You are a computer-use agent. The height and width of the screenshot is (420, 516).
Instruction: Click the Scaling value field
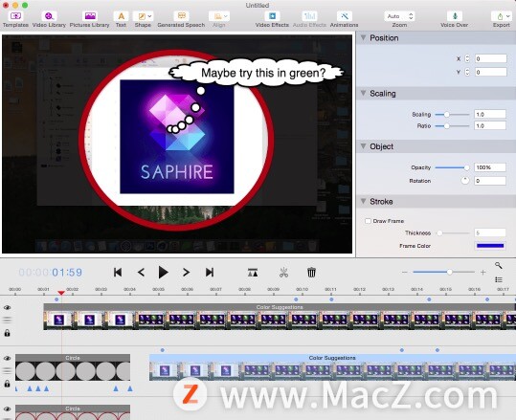[x=490, y=114]
